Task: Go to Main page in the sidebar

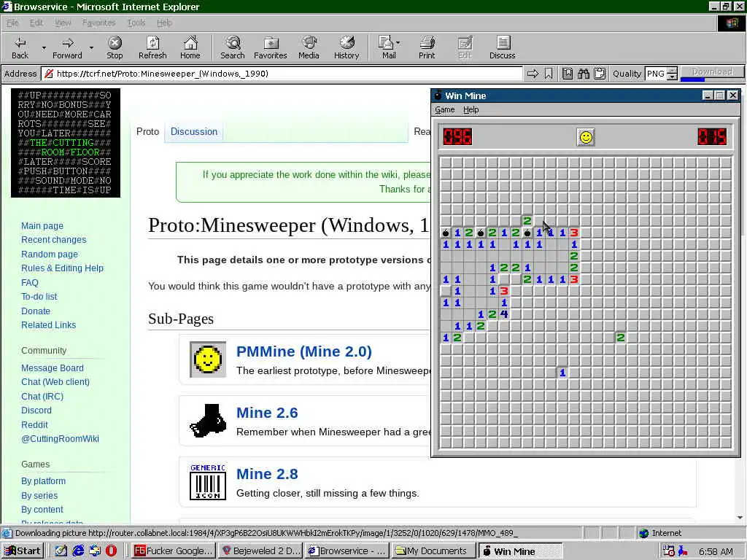Action: pyautogui.click(x=42, y=226)
